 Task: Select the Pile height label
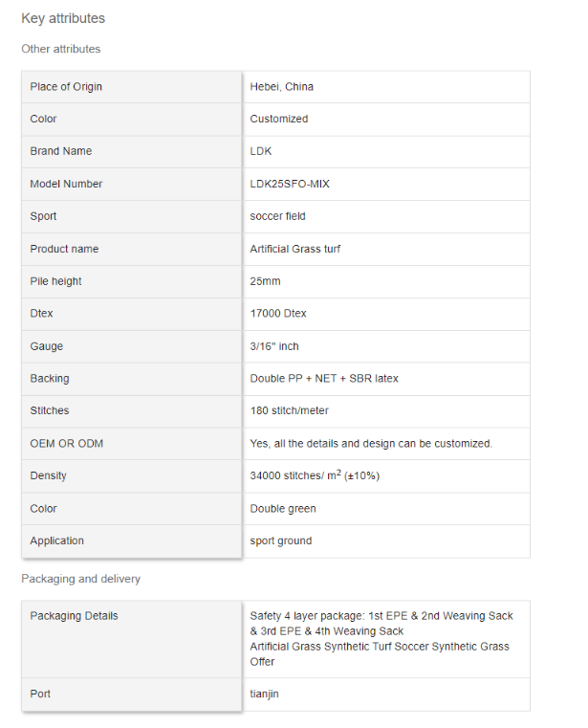tap(55, 281)
